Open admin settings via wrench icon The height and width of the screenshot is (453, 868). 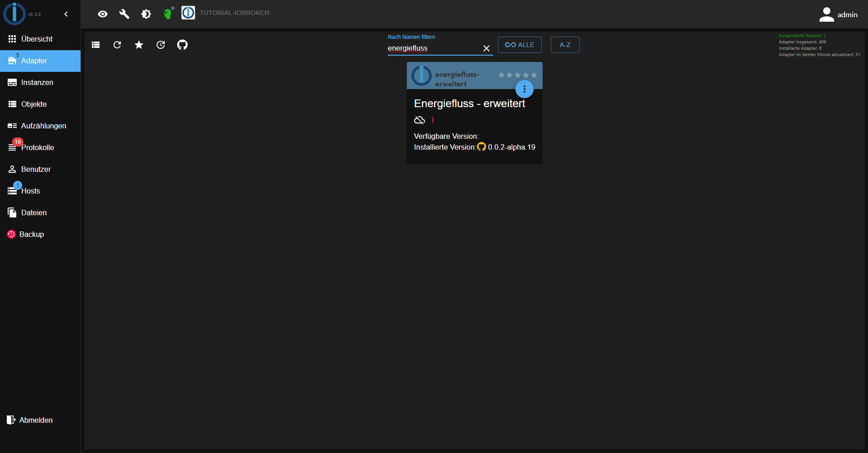click(124, 14)
